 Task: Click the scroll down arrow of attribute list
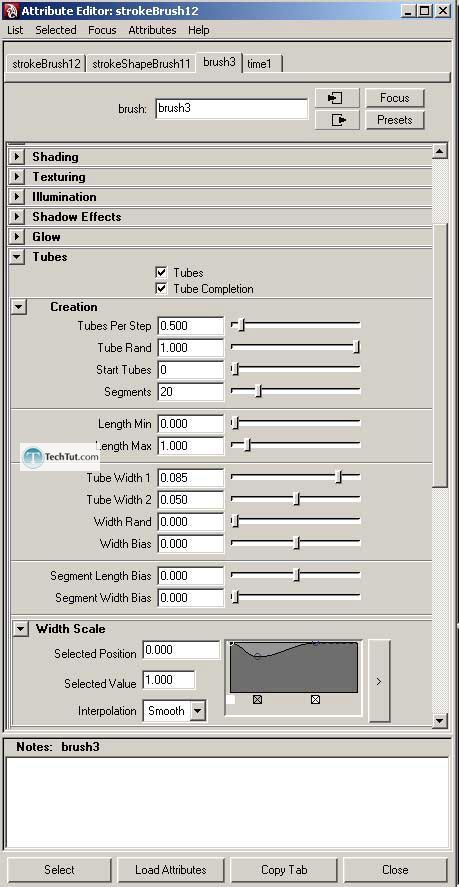[x=440, y=721]
